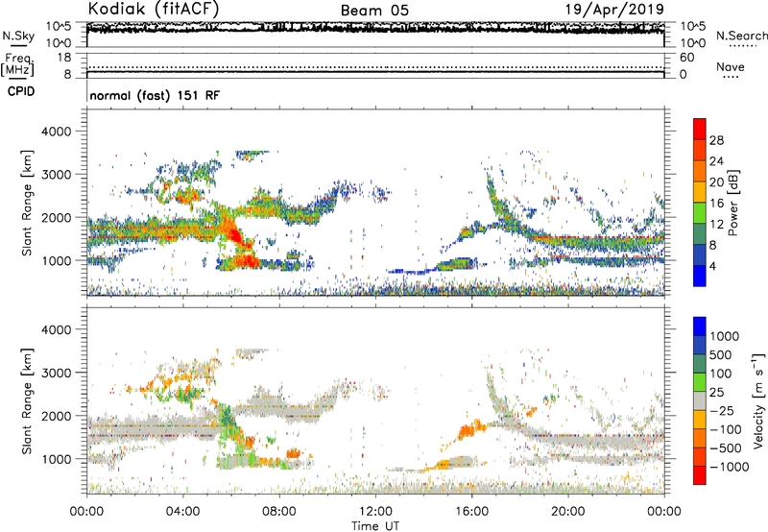Click "4000" tick on the velocity panel axis
The height and width of the screenshot is (532, 768).
56,329
